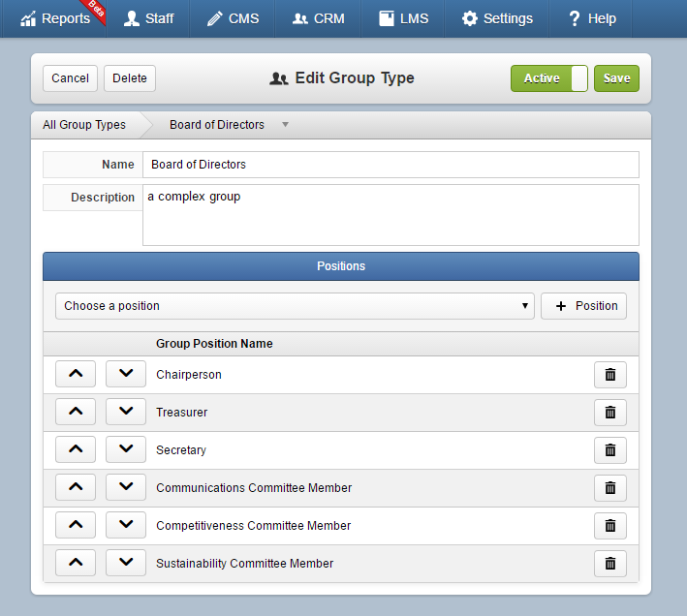The height and width of the screenshot is (616, 687).
Task: Delete Sustainability Committee Member position
Action: [610, 564]
